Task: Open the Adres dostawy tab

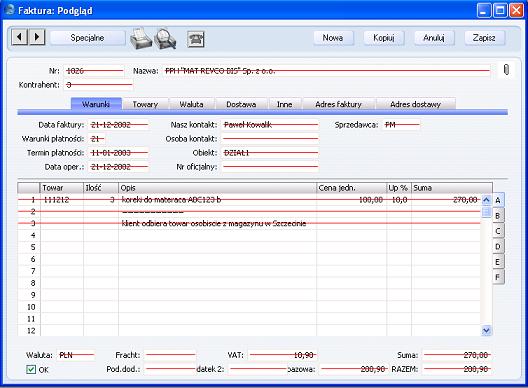Action: 416,104
